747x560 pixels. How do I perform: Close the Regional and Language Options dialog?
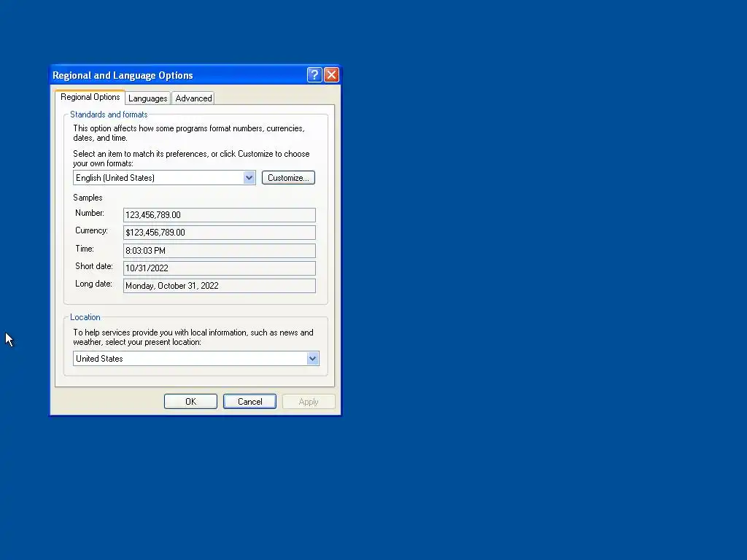pyautogui.click(x=331, y=75)
